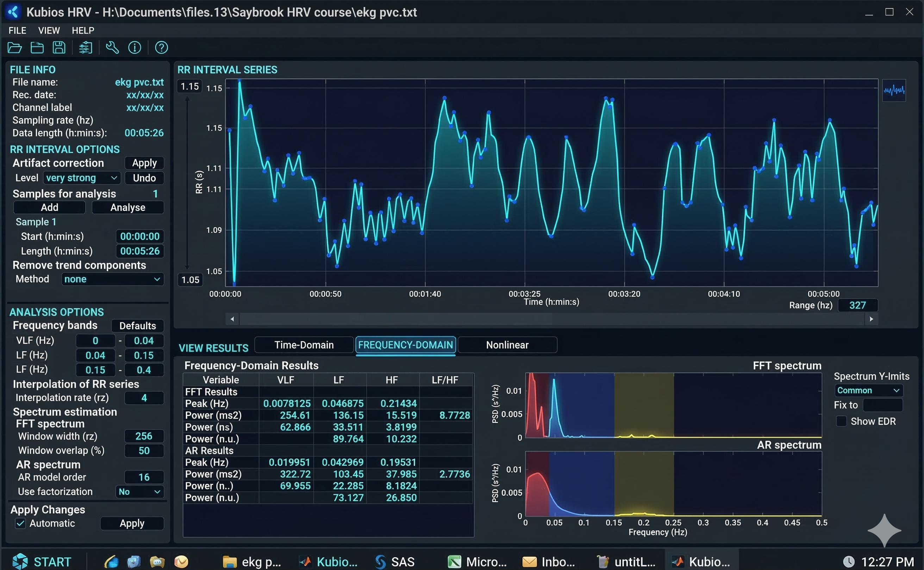Open help question mark icon
The width and height of the screenshot is (924, 570).
[x=162, y=47]
